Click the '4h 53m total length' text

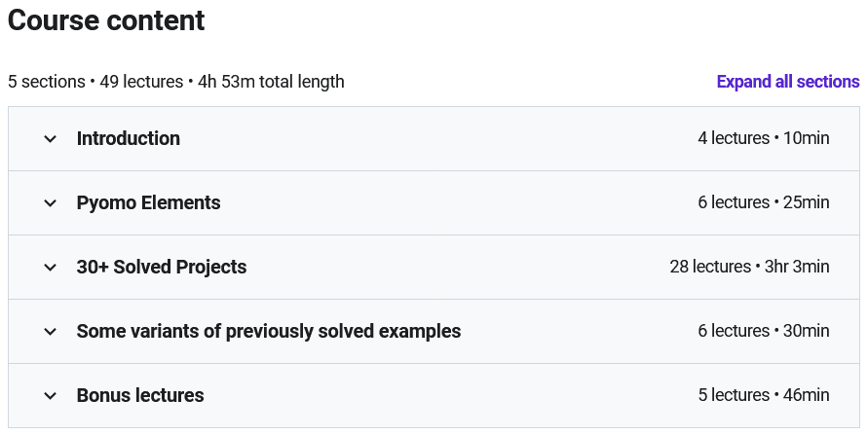pyautogui.click(x=271, y=82)
